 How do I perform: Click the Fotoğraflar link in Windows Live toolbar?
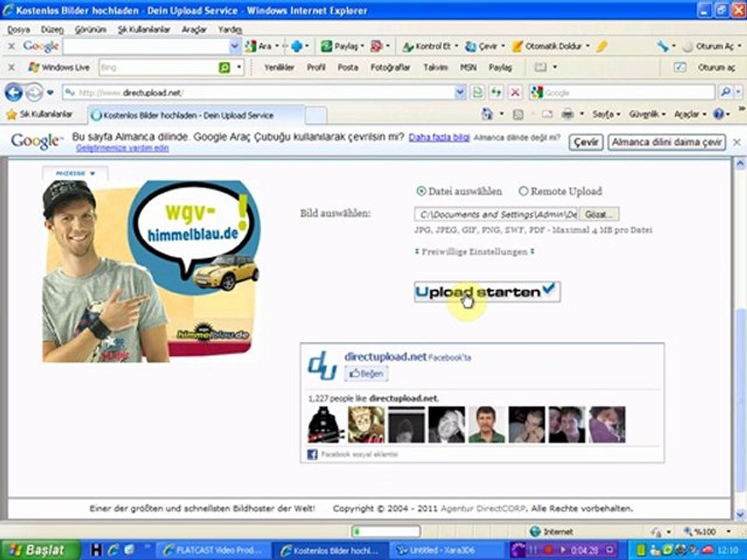point(390,68)
